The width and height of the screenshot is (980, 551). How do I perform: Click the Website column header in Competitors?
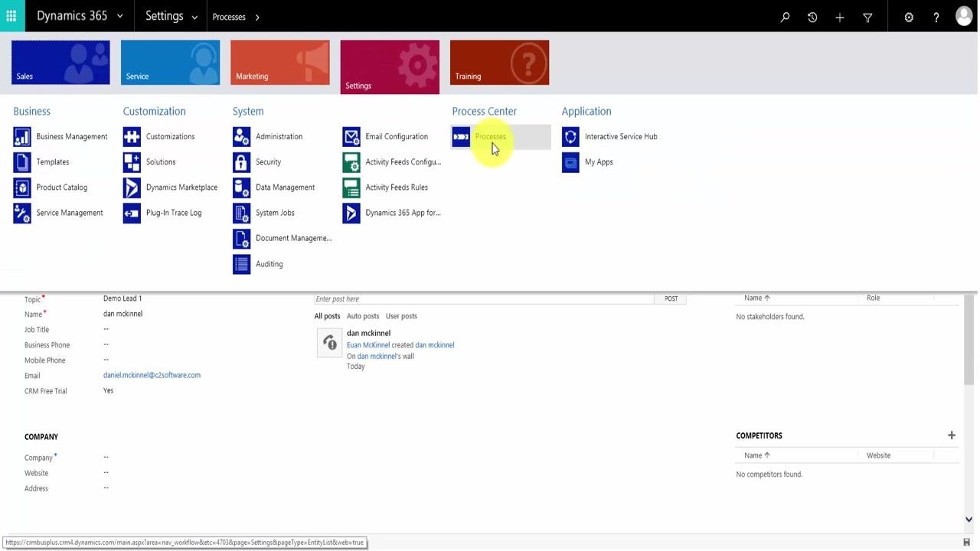coord(878,455)
